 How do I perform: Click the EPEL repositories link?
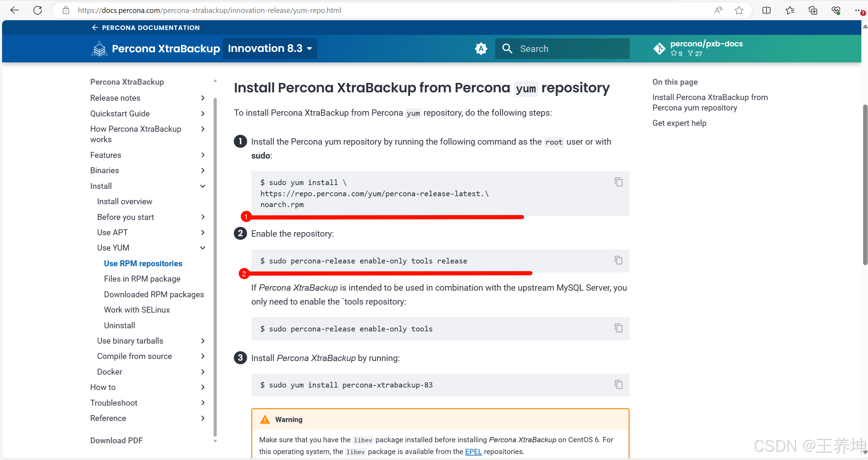473,452
